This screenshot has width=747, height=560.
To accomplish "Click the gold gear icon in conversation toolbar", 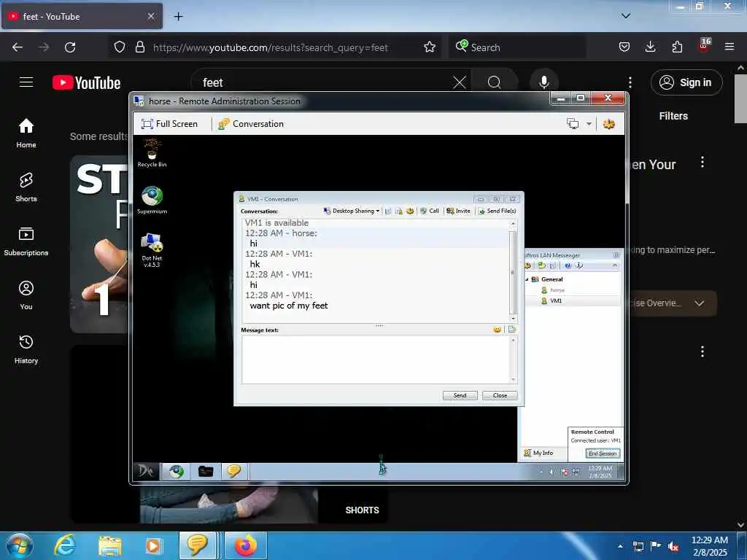I will coord(410,211).
